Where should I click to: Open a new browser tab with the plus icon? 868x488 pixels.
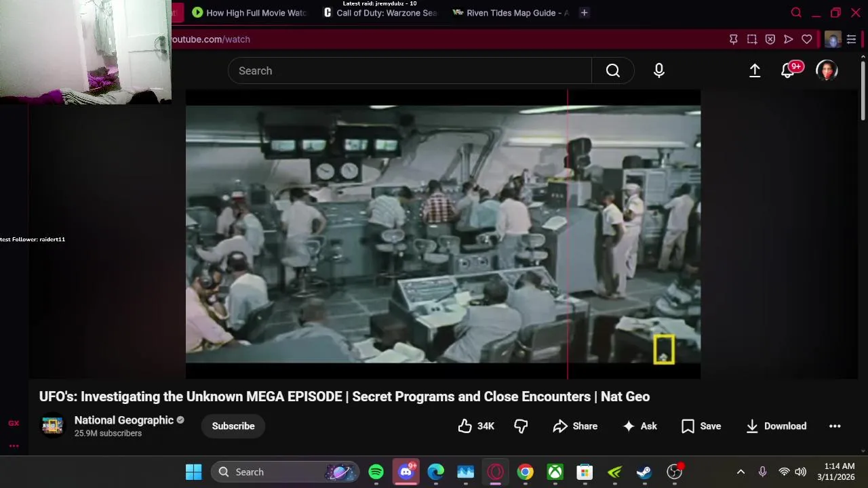click(x=584, y=12)
